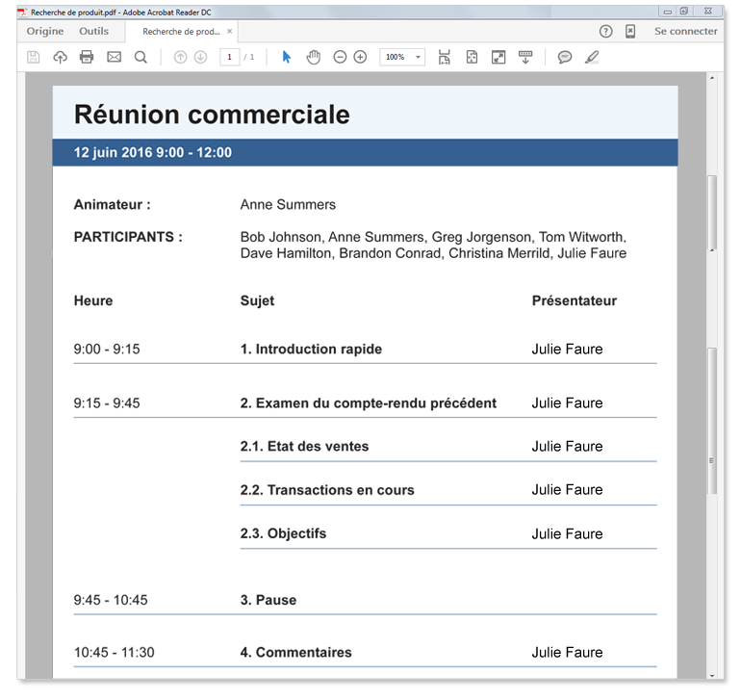Viewport: 741px width, 700px height.
Task: Print the document with printer icon
Action: pos(87,57)
